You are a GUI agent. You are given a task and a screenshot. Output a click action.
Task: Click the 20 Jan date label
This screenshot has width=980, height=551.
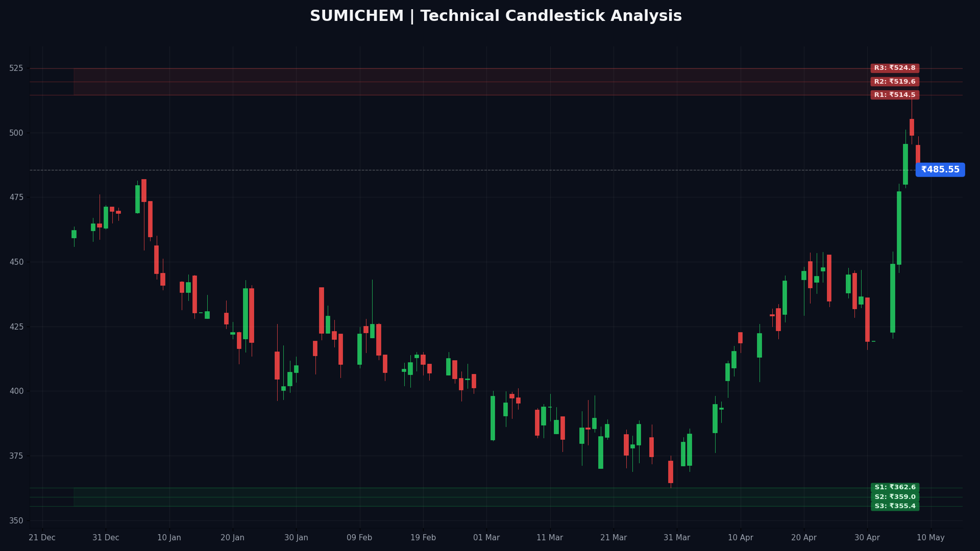click(233, 538)
